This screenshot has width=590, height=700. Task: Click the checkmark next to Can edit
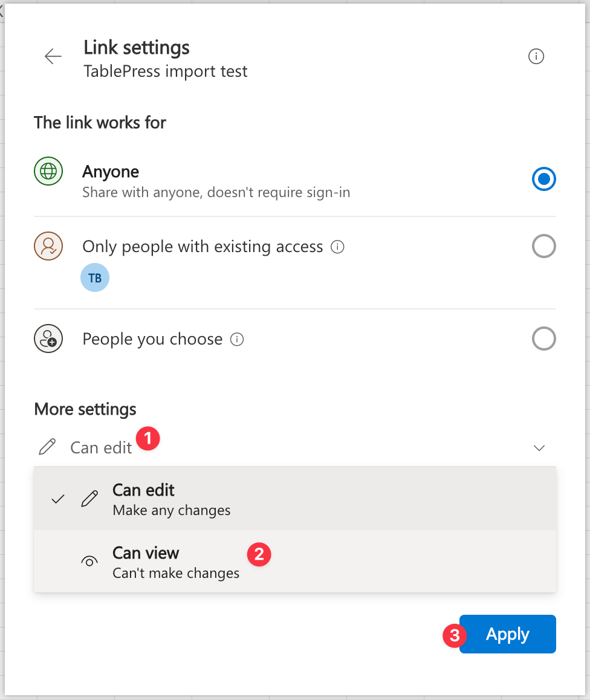tap(57, 499)
